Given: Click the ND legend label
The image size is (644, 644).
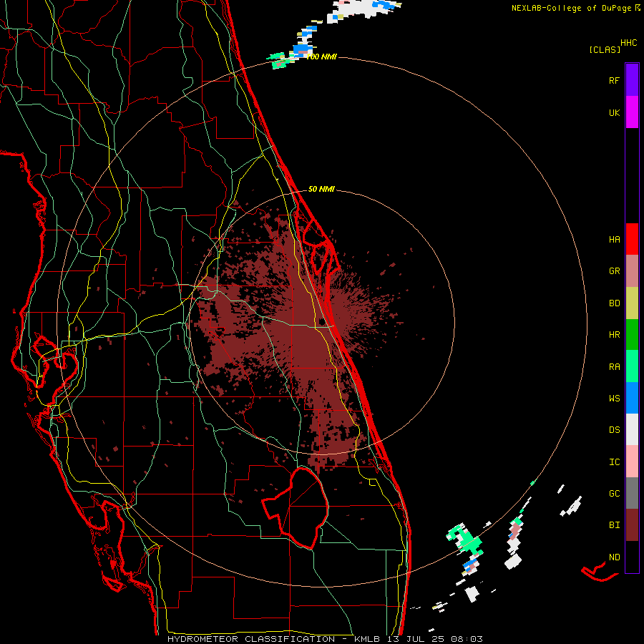Looking at the screenshot, I should [614, 557].
